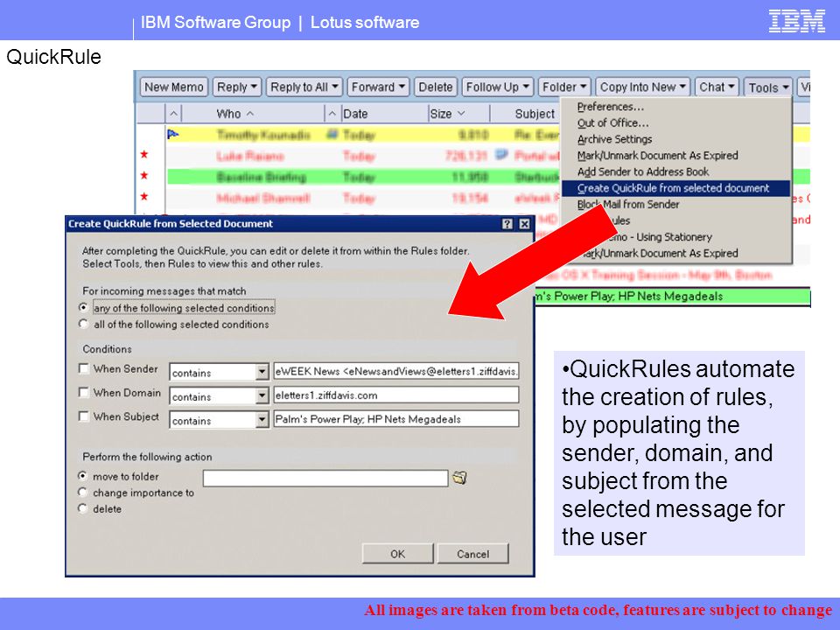Open the Forward dropdown button
The width and height of the screenshot is (840, 630).
[x=378, y=87]
